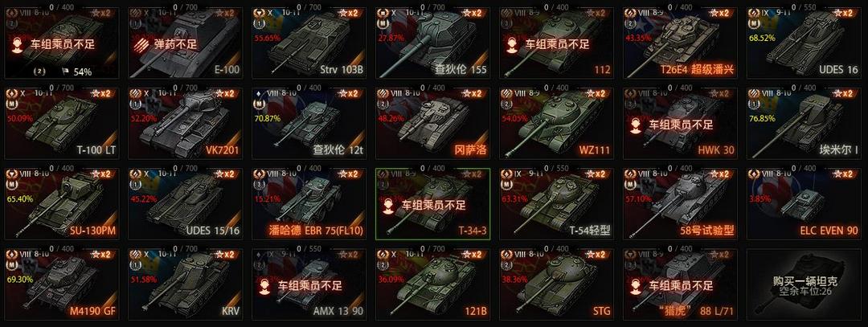The image size is (868, 327).
Task: Click the 54% win rate on first tank
Action: [x=83, y=72]
